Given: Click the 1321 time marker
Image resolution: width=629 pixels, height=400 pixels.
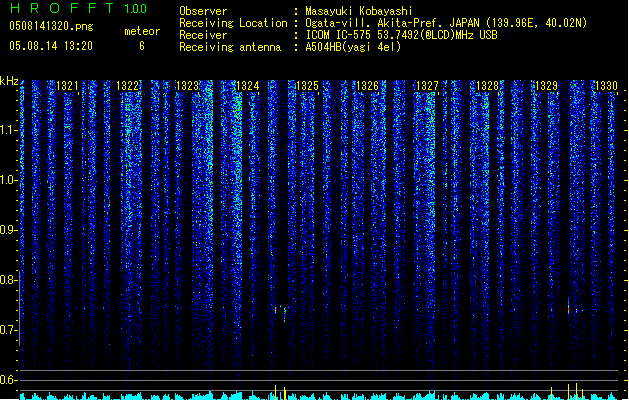Looking at the screenshot, I should pos(67,86).
